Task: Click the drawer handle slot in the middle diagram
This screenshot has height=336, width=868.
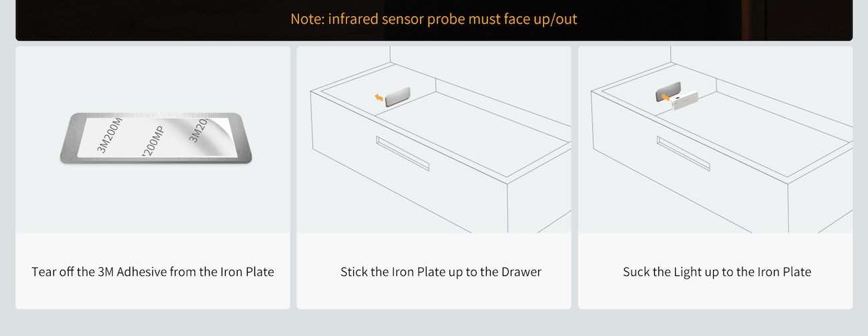Action: coord(402,154)
